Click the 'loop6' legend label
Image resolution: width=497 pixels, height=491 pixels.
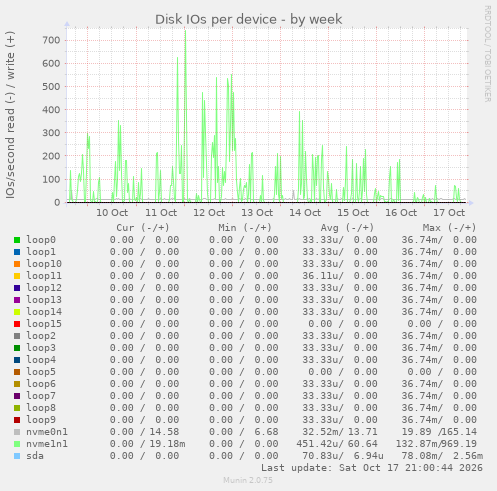coord(41,384)
